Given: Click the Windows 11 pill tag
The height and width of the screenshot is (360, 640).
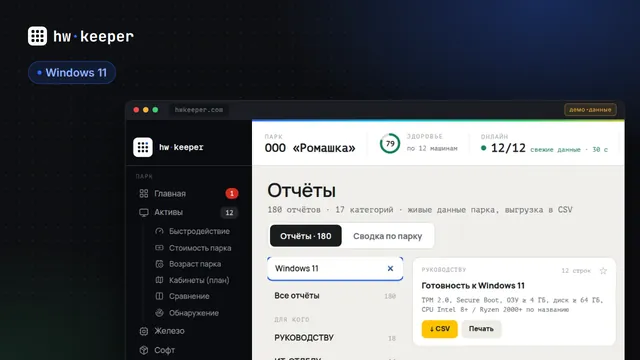Looking at the screenshot, I should point(72,73).
